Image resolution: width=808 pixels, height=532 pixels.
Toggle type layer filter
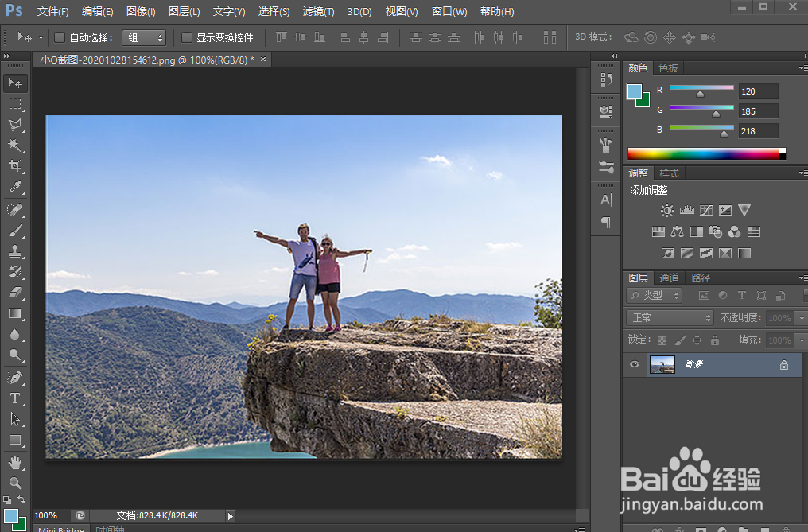point(742,295)
